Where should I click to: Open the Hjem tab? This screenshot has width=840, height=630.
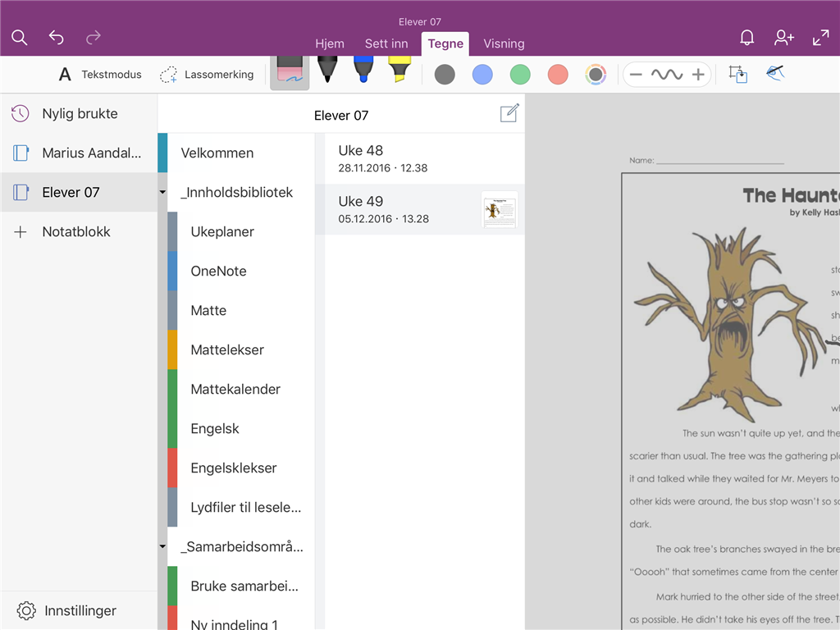click(330, 43)
